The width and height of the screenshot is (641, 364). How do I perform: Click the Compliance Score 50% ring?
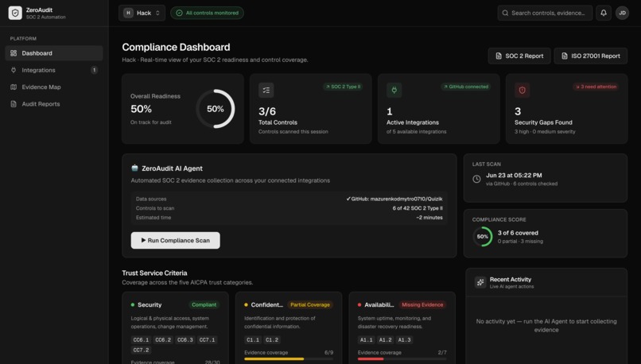click(x=483, y=237)
